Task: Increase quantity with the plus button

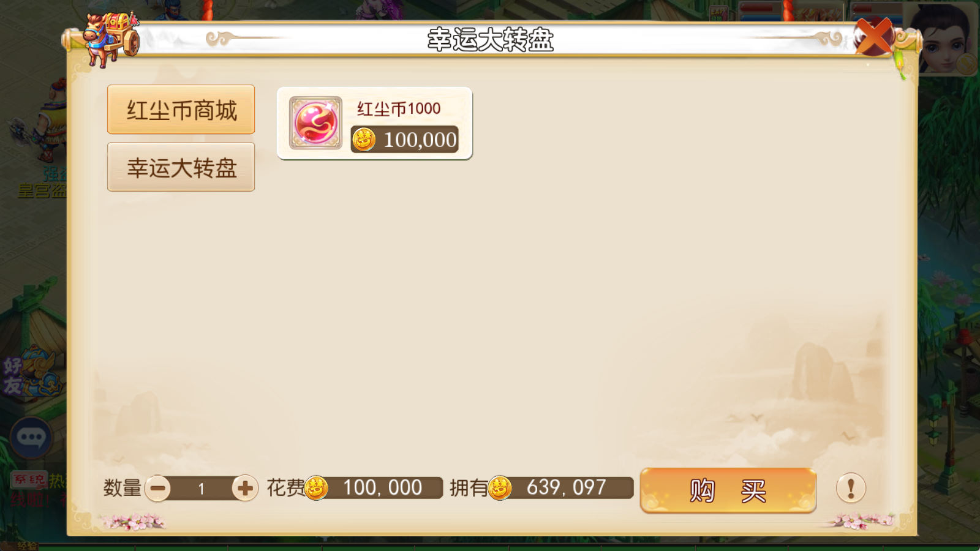Action: coord(245,489)
